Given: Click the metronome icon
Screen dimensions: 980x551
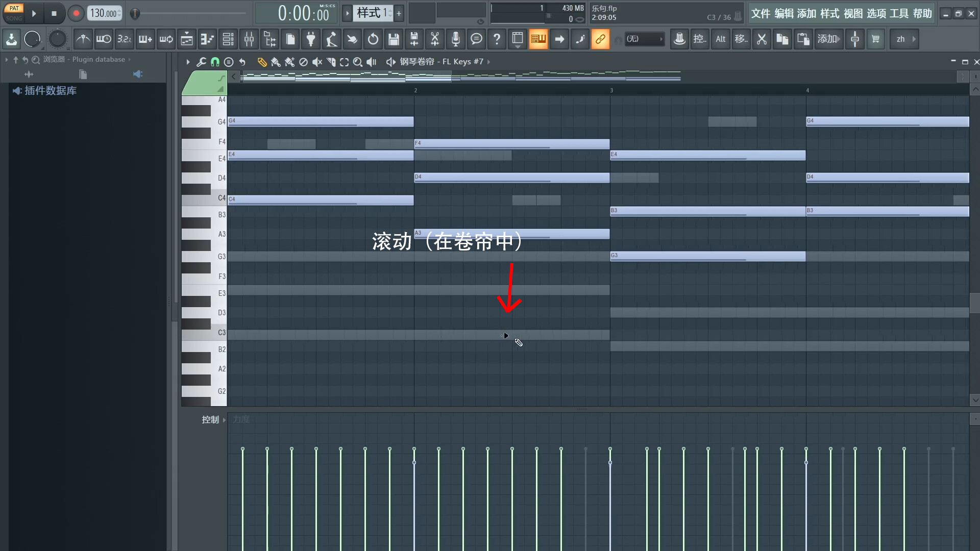Looking at the screenshot, I should coord(83,39).
